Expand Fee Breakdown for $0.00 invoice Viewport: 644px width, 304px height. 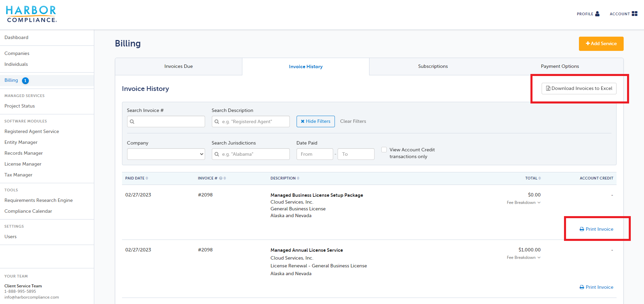pos(523,203)
